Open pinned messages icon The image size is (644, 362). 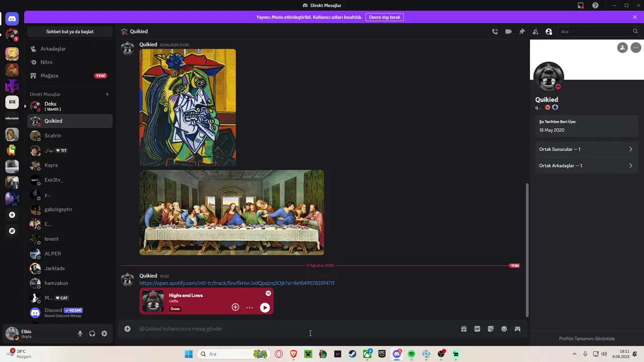522,32
